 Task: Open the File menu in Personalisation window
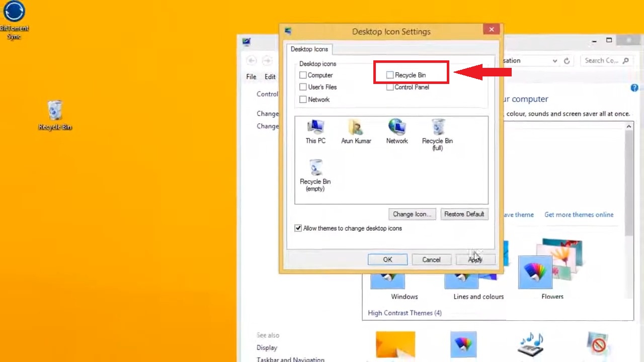[x=251, y=77]
